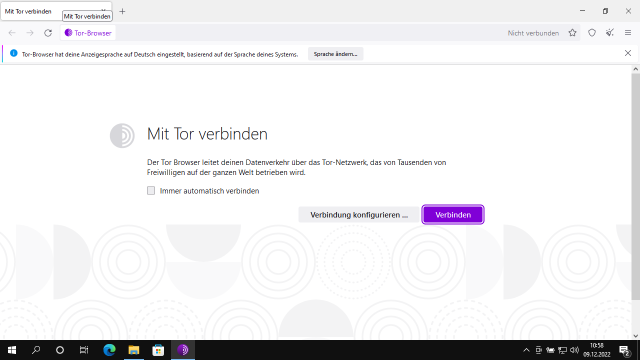Click the New Identity broom icon

pos(610,33)
